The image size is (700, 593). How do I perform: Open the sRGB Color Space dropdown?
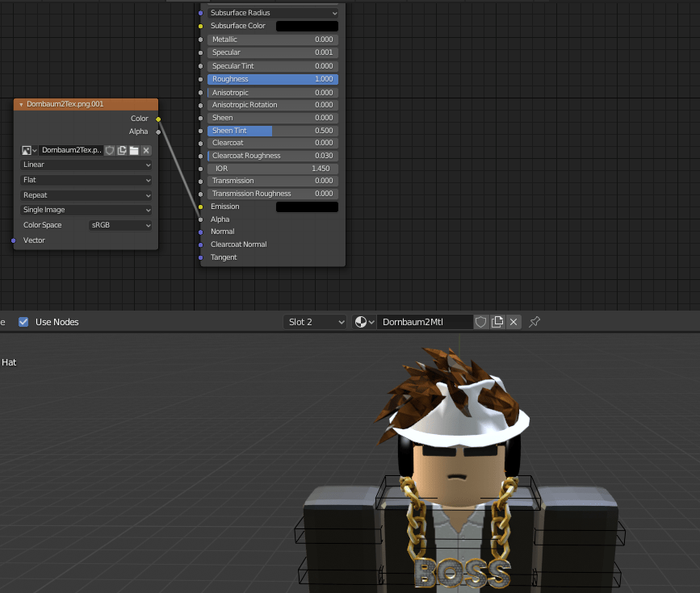[x=119, y=224]
